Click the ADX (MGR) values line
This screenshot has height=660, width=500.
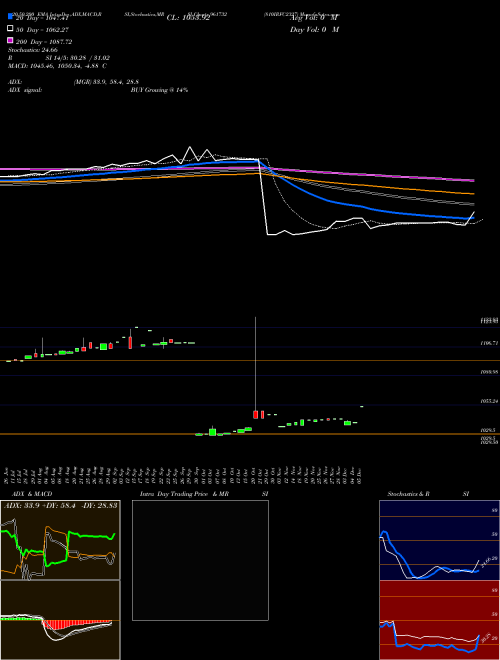point(74,82)
